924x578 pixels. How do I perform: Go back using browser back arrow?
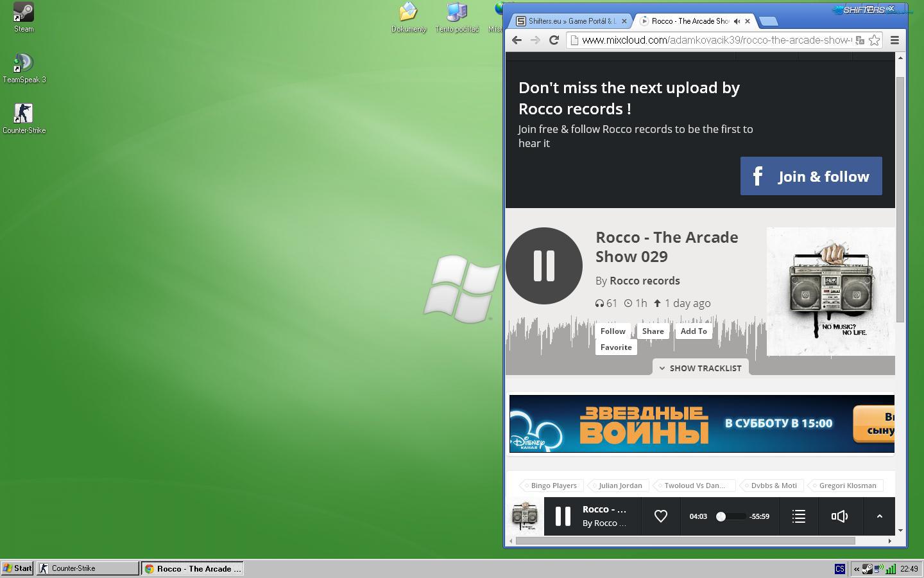click(517, 40)
